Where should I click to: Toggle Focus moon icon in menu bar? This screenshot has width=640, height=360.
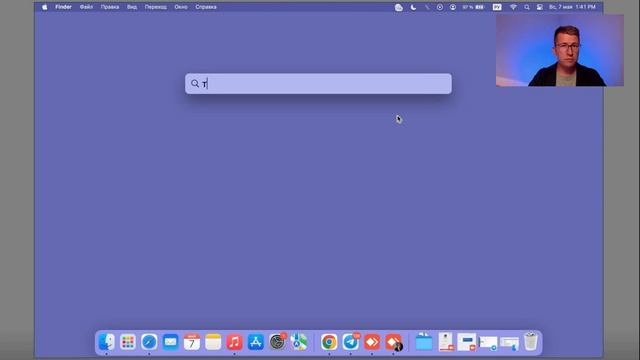(x=413, y=7)
